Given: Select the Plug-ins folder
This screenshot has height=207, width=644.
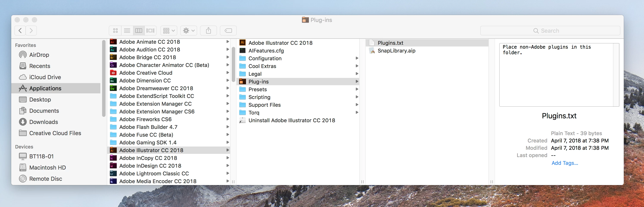Looking at the screenshot, I should [x=298, y=81].
